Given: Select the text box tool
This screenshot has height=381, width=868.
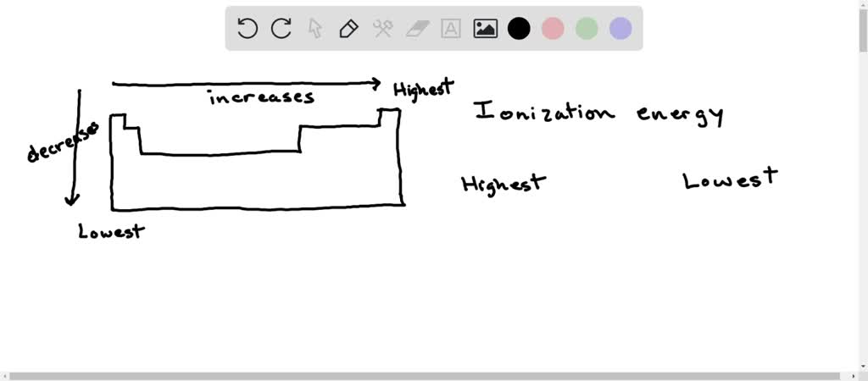Looking at the screenshot, I should click(x=451, y=28).
